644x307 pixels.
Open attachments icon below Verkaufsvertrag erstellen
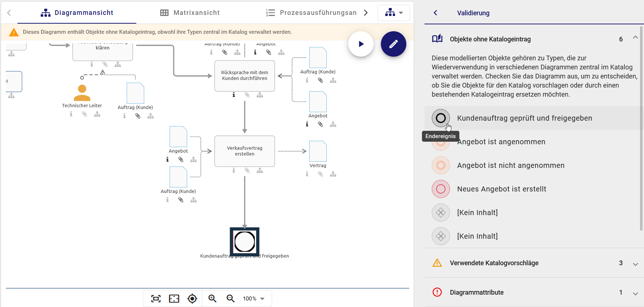click(247, 170)
